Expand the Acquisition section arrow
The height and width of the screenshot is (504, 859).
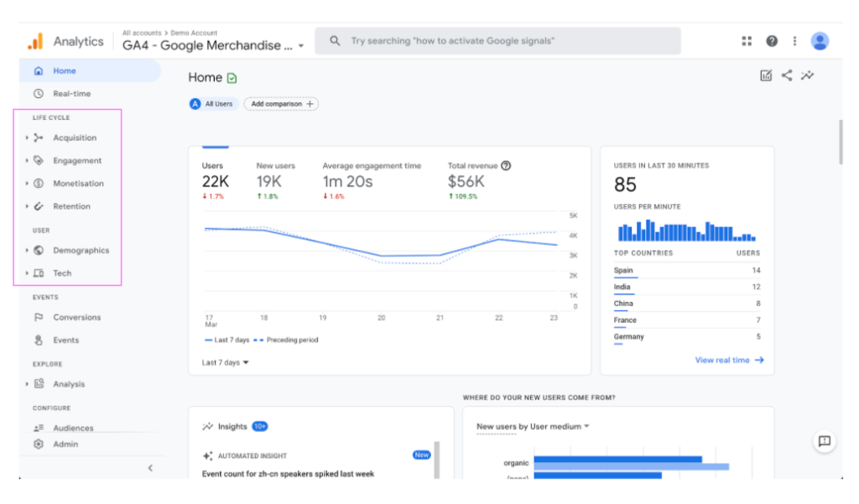tap(26, 138)
